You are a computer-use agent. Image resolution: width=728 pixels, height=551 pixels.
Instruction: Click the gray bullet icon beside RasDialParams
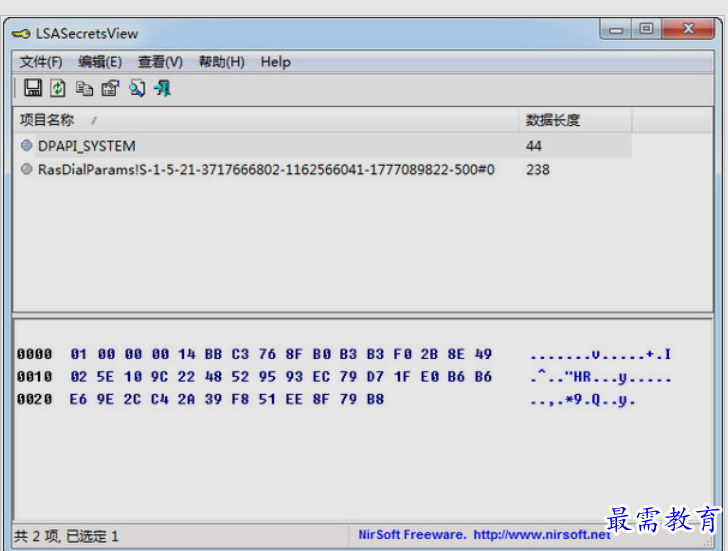coord(26,169)
